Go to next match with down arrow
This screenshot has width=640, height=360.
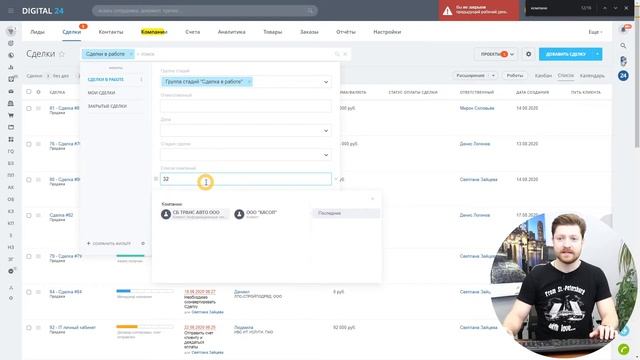pyautogui.click(x=616, y=8)
